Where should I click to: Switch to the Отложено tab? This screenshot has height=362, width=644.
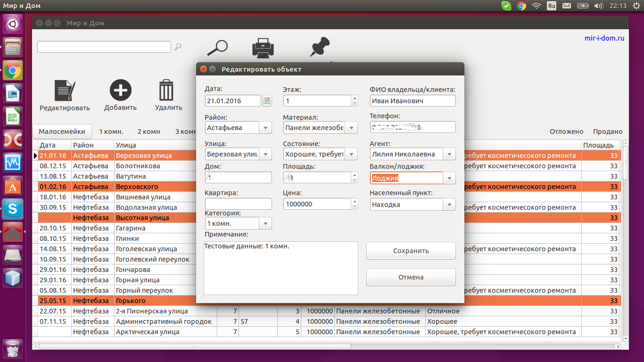click(x=567, y=132)
